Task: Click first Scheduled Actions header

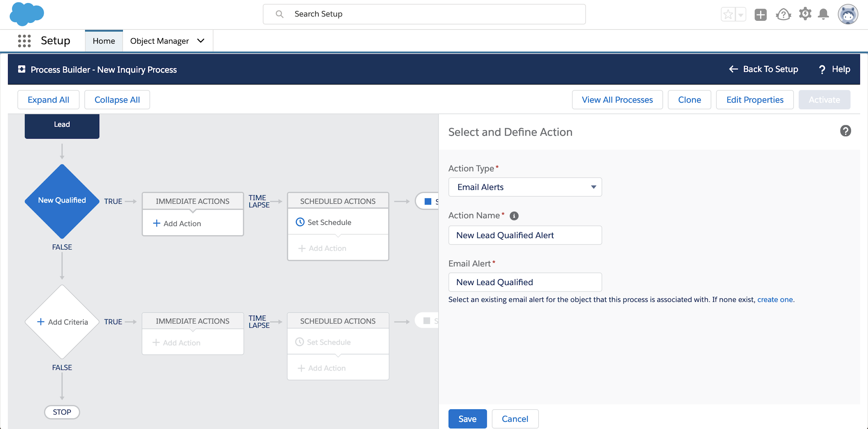Action: (x=338, y=201)
